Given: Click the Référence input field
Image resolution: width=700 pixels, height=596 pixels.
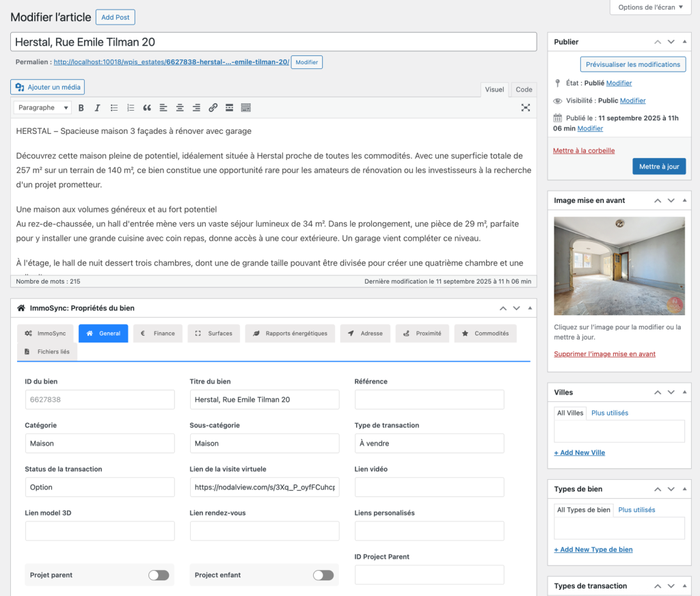Looking at the screenshot, I should click(x=429, y=400).
